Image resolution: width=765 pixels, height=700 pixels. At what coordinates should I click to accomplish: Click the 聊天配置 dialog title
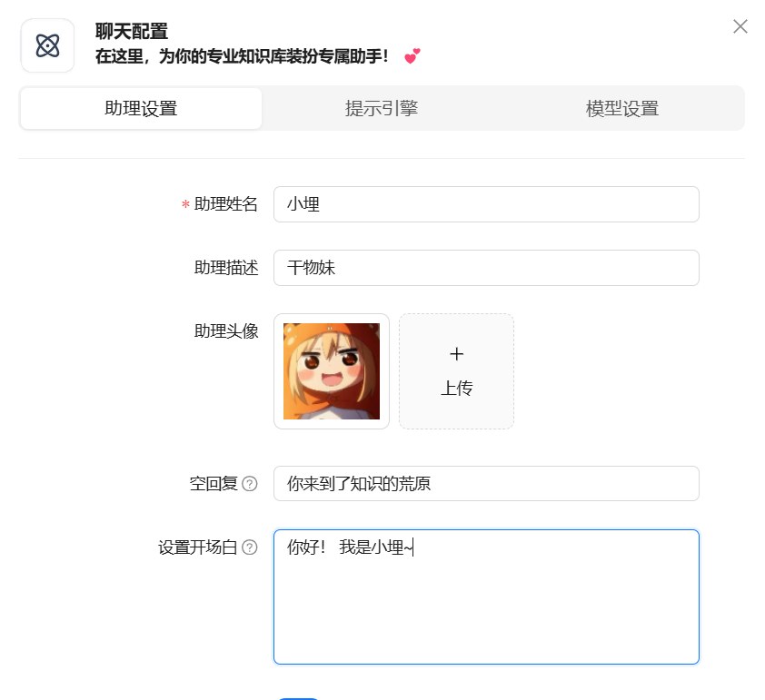point(132,32)
